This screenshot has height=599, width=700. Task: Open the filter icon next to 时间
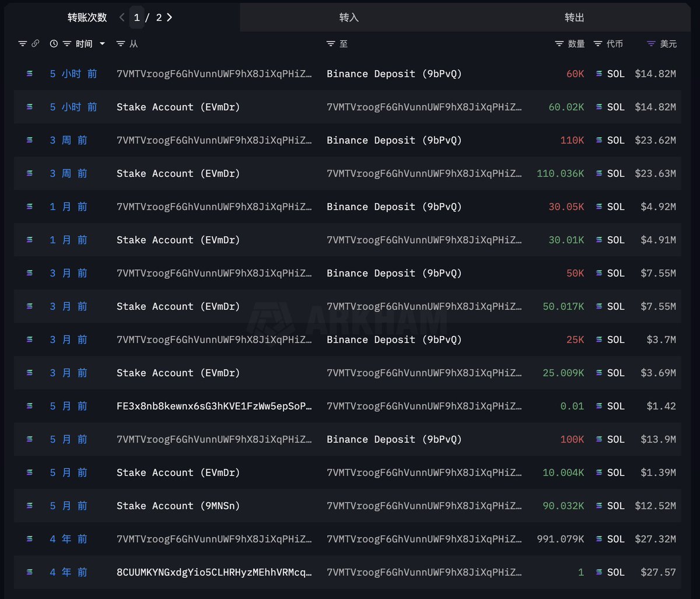pyautogui.click(x=67, y=44)
